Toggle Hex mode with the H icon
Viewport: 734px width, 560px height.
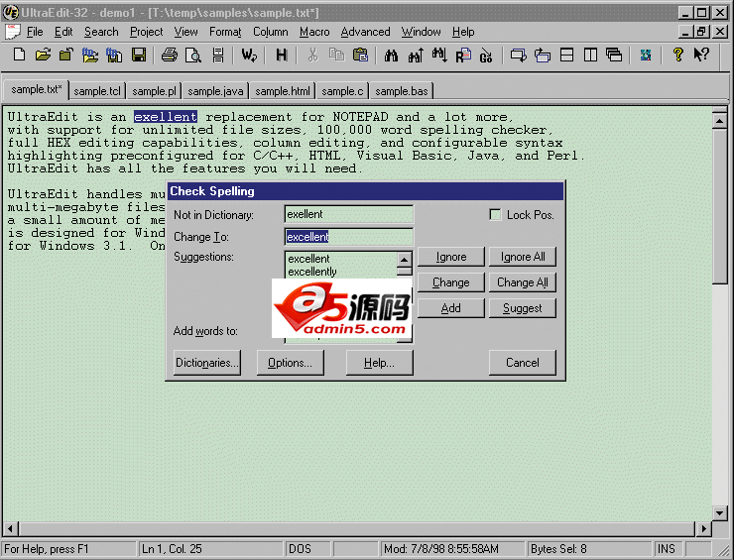click(283, 56)
